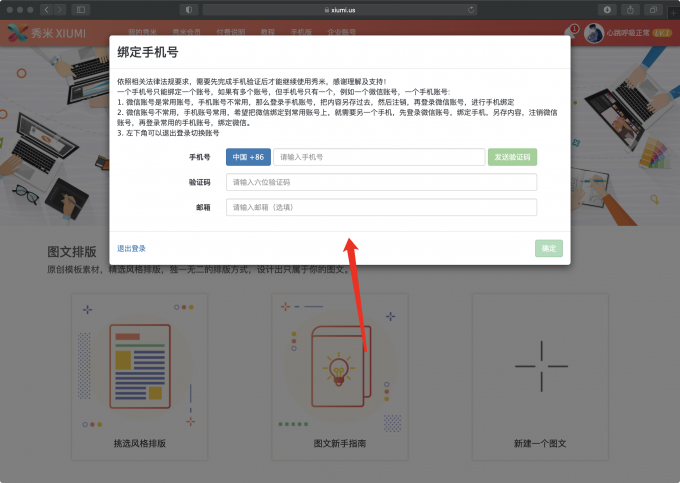The height and width of the screenshot is (483, 680).
Task: Open the 教程 nav item
Action: (268, 32)
